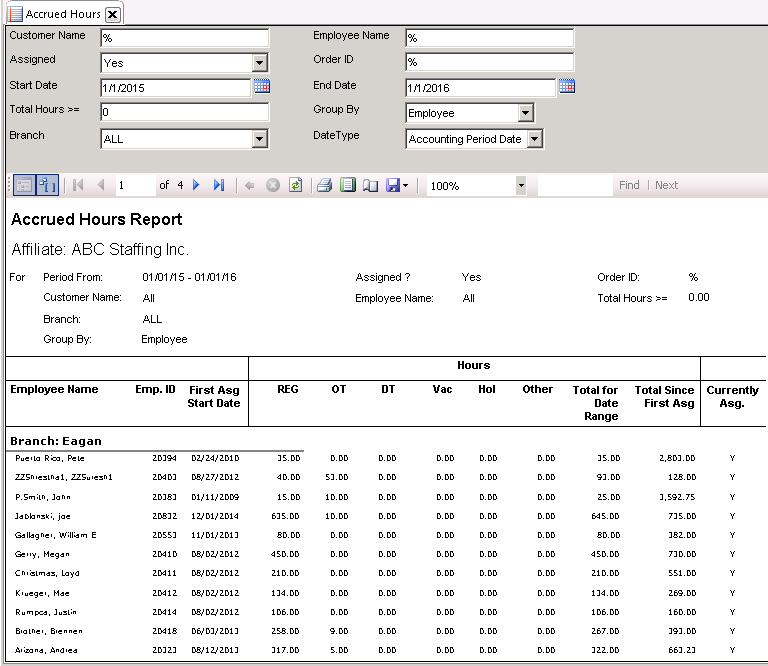768x666 pixels.
Task: Click Affiliate: ABC Staffing Inc. text
Action: [x=100, y=249]
